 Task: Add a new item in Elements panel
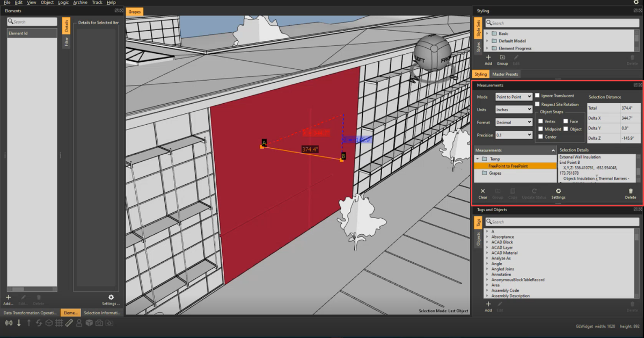8,299
